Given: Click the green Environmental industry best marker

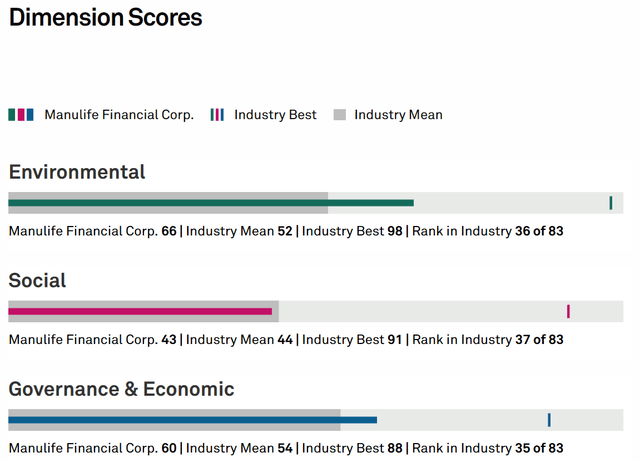Looking at the screenshot, I should 611,203.
